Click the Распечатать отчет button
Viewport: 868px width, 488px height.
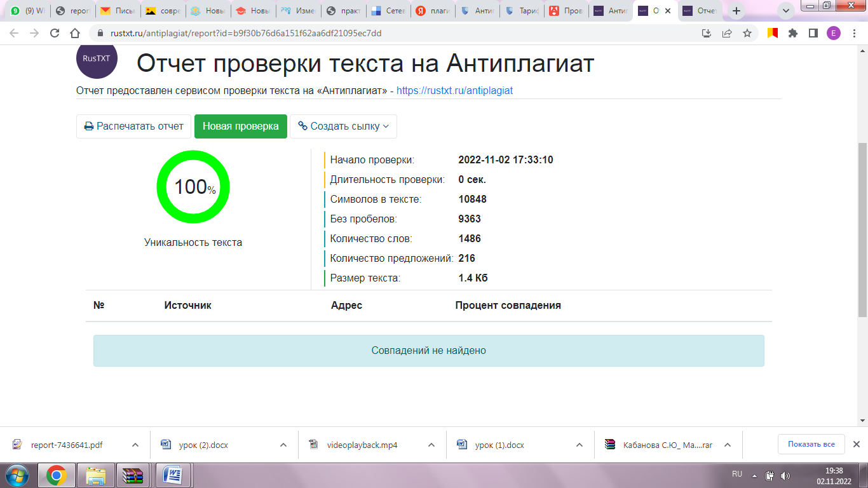133,126
